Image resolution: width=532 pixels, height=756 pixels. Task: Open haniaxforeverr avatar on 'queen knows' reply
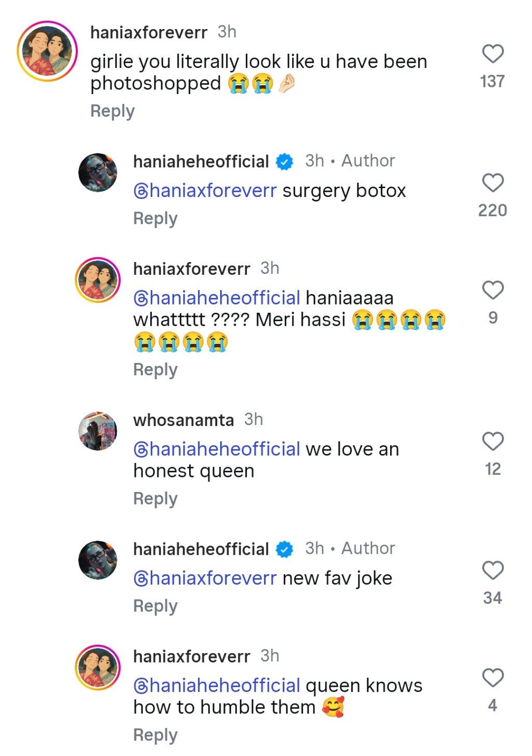click(x=98, y=668)
